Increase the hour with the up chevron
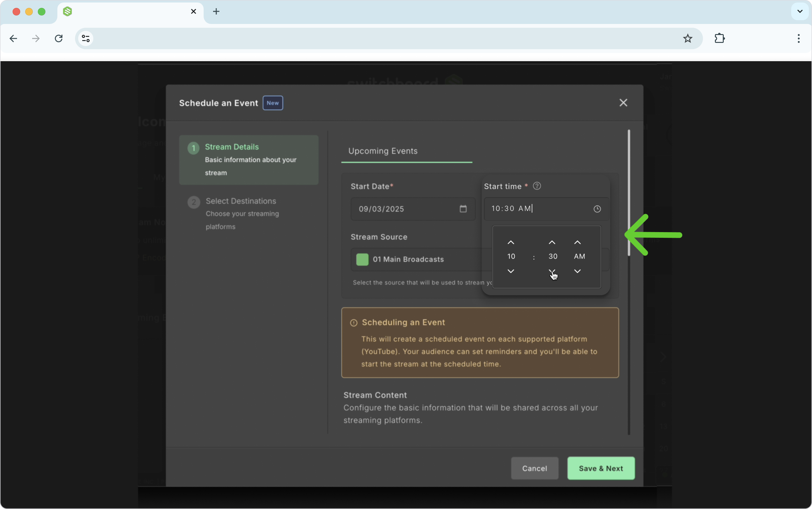 [511, 243]
